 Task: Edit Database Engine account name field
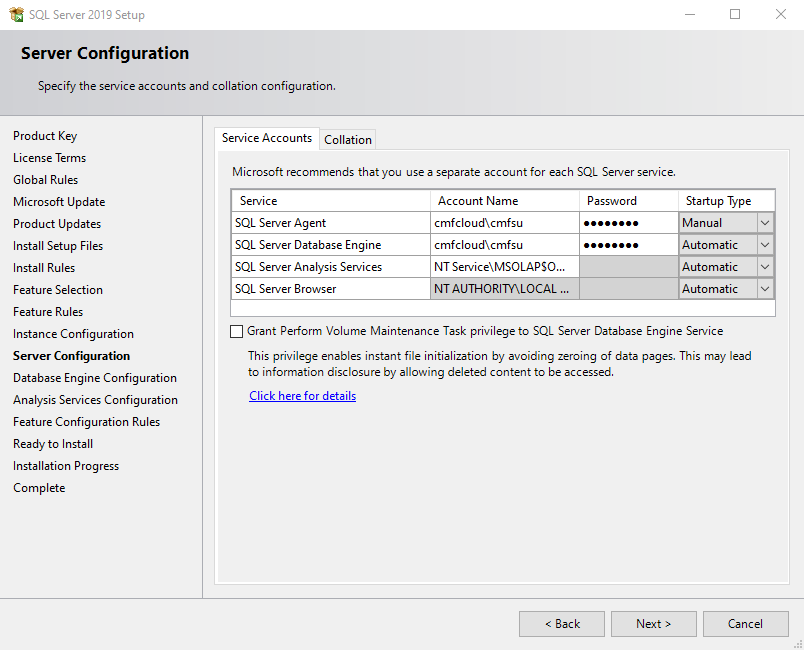tap(504, 245)
